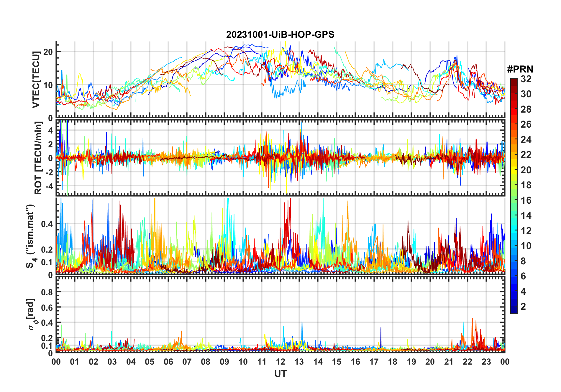This screenshot has width=561, height=392.
Task: Select colorbar tick label 14
Action: [526, 215]
